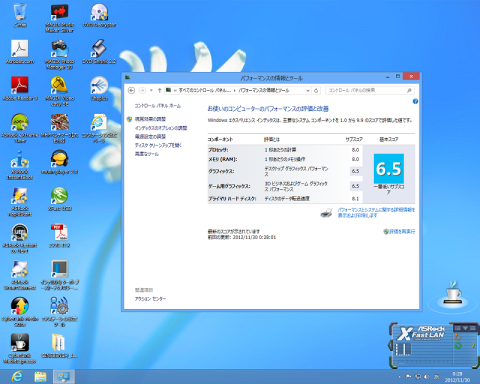Click the MediaEspresso coffee cup gadget
This screenshot has height=384, width=480.
(x=454, y=293)
